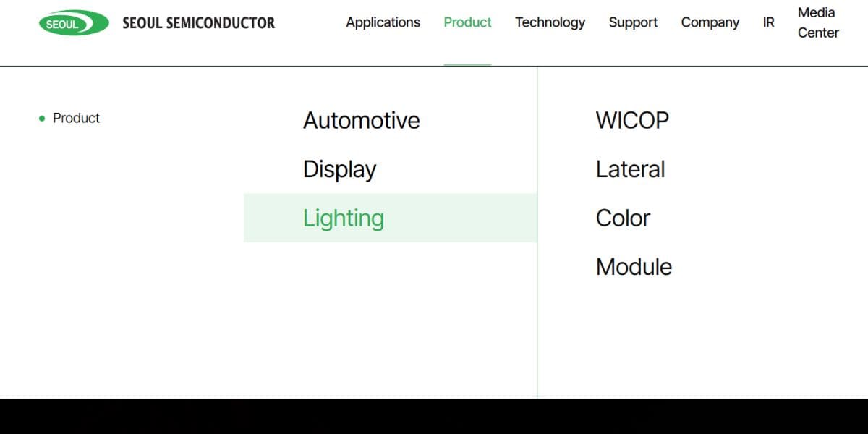The width and height of the screenshot is (868, 434).
Task: Open the Technology menu
Action: 550,22
